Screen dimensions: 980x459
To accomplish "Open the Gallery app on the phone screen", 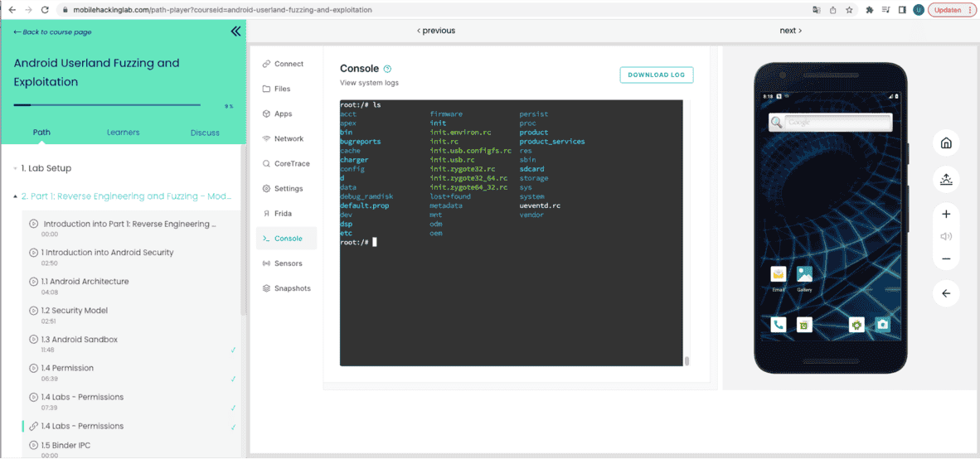I will point(804,274).
